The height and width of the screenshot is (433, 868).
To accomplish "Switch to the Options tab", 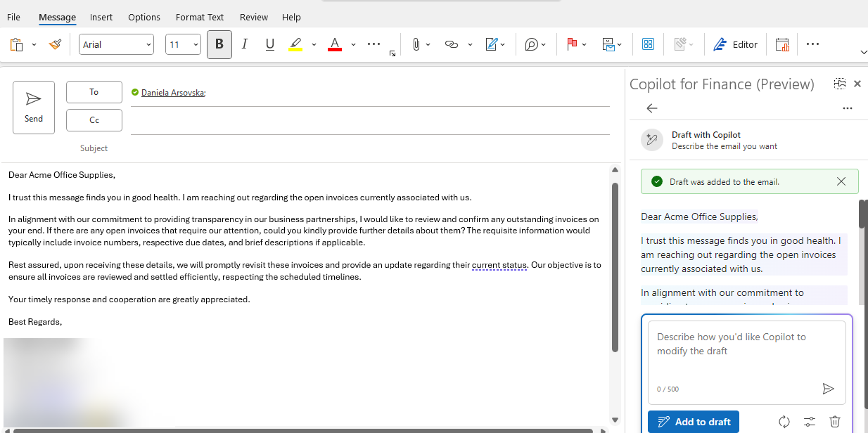I will pos(144,17).
